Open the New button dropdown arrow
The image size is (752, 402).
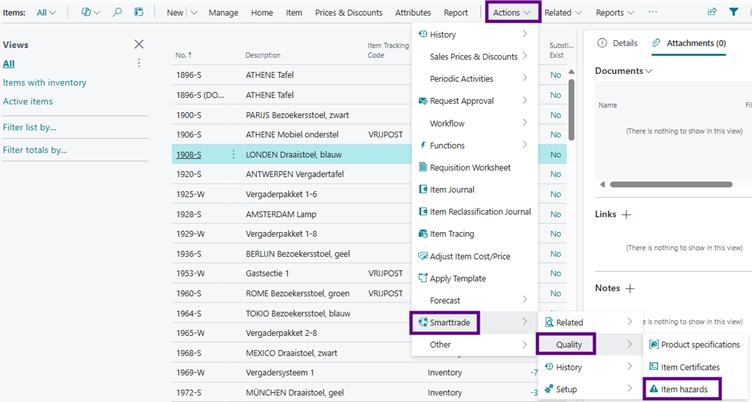(194, 12)
